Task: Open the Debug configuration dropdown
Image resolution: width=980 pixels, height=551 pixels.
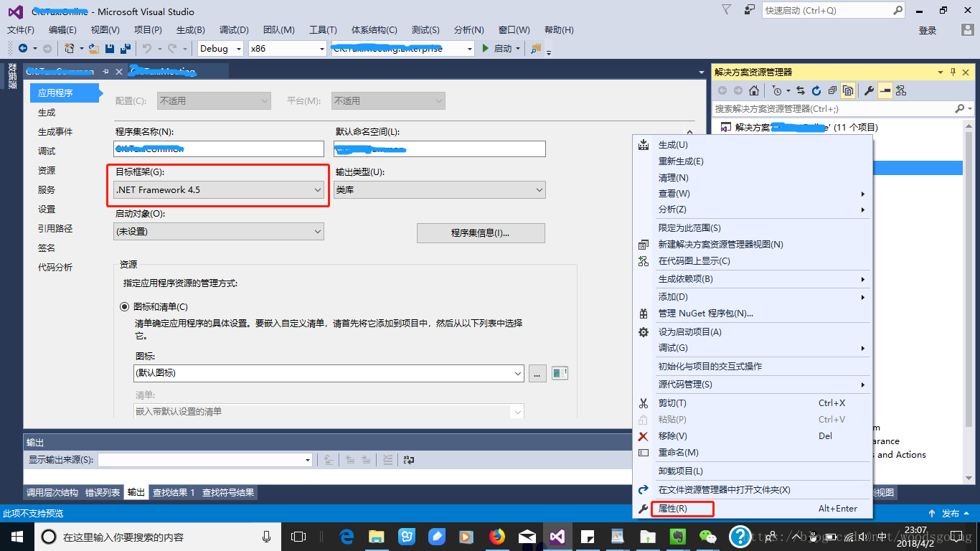Action: pyautogui.click(x=220, y=48)
